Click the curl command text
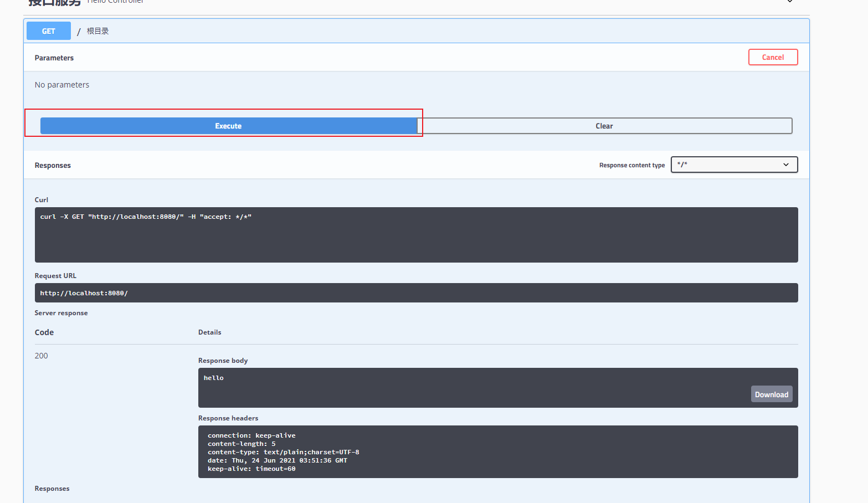This screenshot has height=503, width=868. click(x=146, y=217)
